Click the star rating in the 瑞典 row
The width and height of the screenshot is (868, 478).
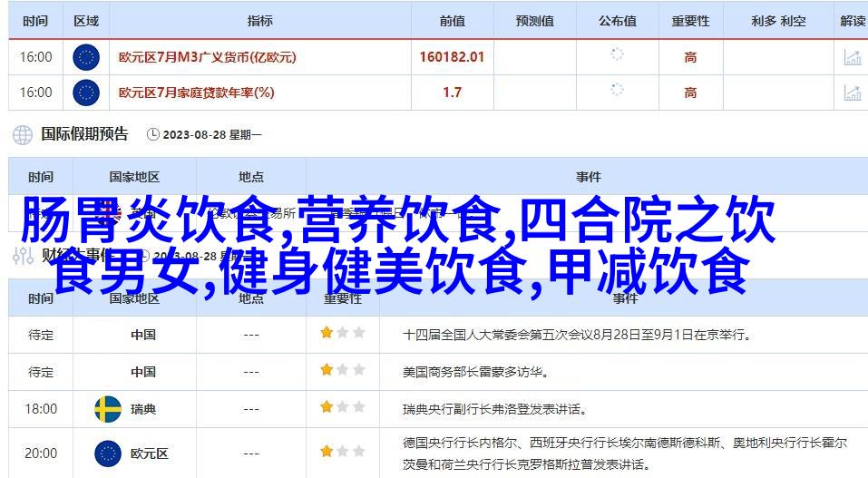(x=342, y=407)
